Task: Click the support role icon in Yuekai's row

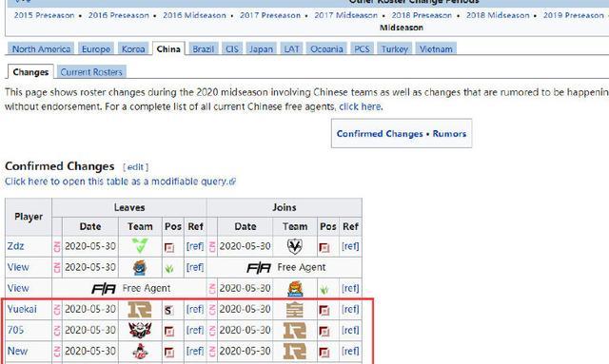Action: click(168, 310)
